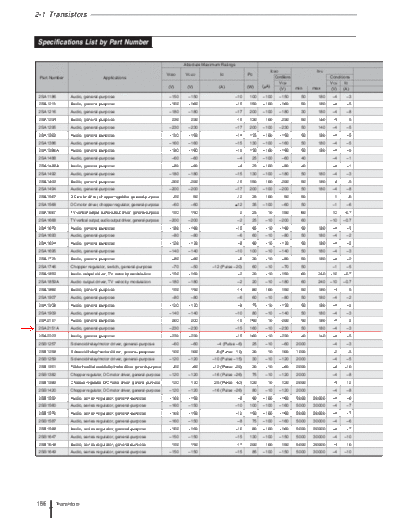This screenshot has width=400, height=518.
Task: Click the "Specifications List by Part Number" banner
Action: pyautogui.click(x=93, y=42)
